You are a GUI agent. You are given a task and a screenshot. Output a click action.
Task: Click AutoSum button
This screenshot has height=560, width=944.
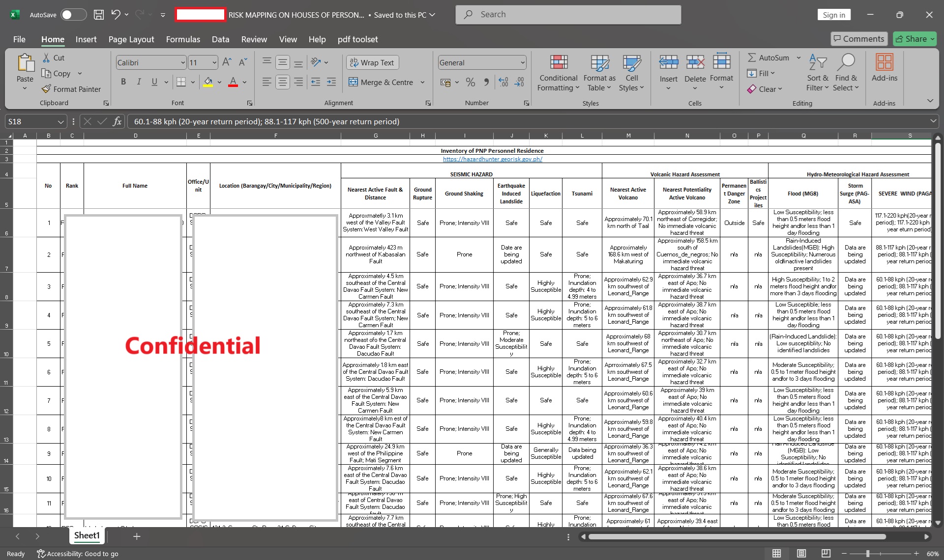(768, 57)
